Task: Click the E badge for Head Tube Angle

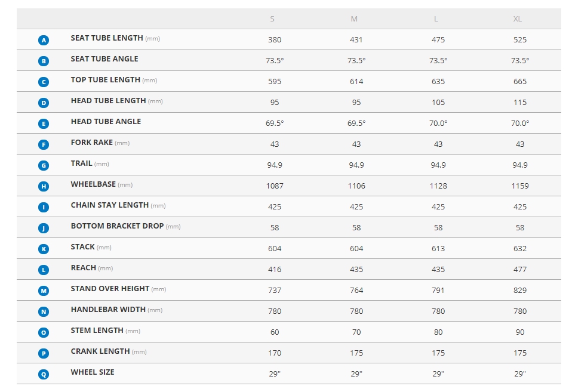Action: pos(44,124)
